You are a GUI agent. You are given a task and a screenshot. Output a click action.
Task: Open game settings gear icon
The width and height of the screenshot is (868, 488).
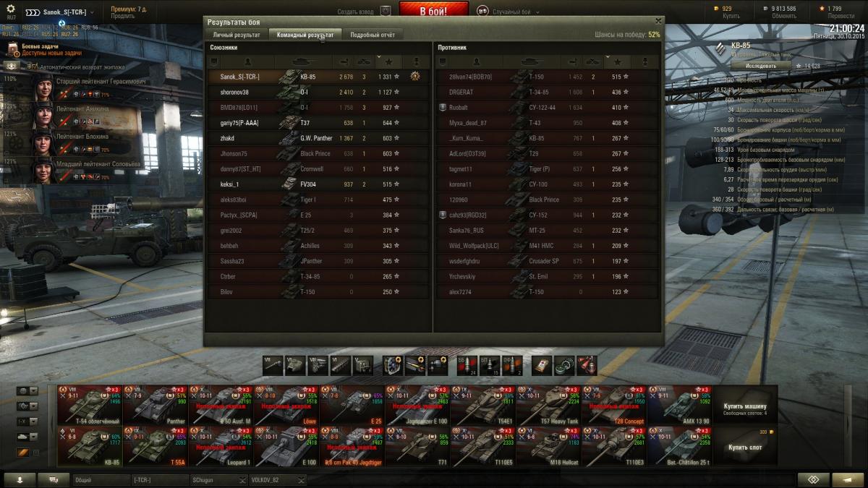[11, 9]
